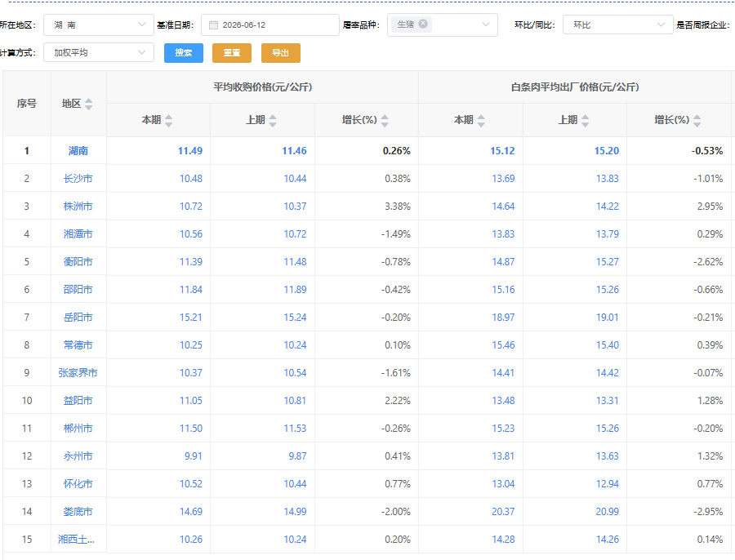735x560 pixels.
Task: Sort 平均收购价格 本期 column
Action: click(169, 121)
